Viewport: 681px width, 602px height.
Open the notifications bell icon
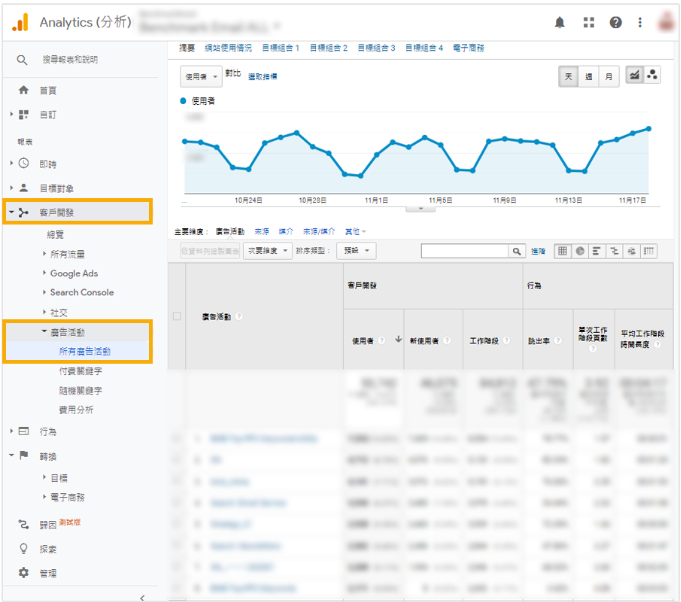click(560, 22)
